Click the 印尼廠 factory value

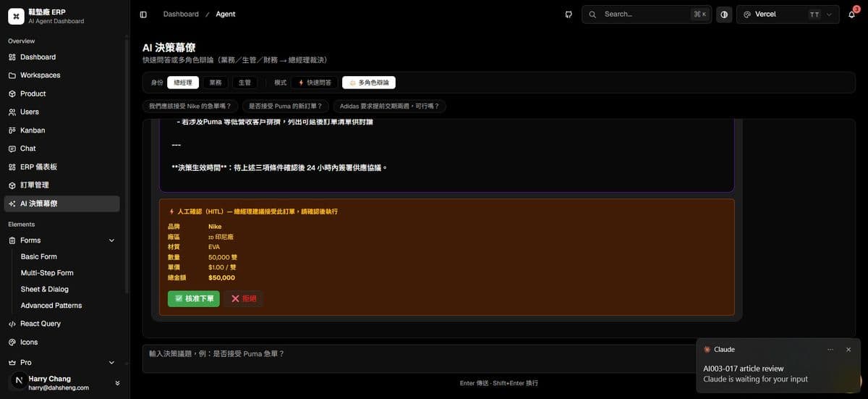pyautogui.click(x=221, y=237)
